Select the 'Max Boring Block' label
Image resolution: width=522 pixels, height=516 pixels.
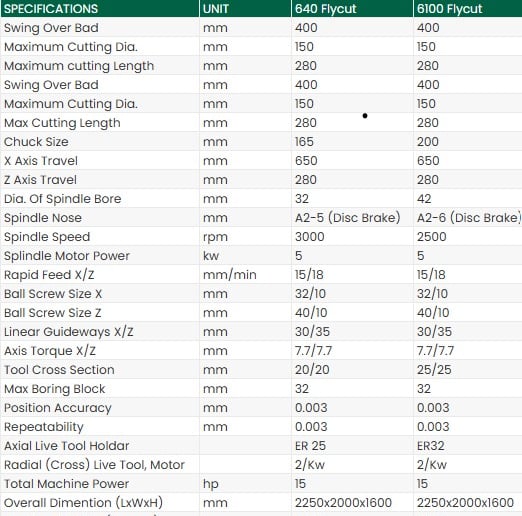point(54,389)
